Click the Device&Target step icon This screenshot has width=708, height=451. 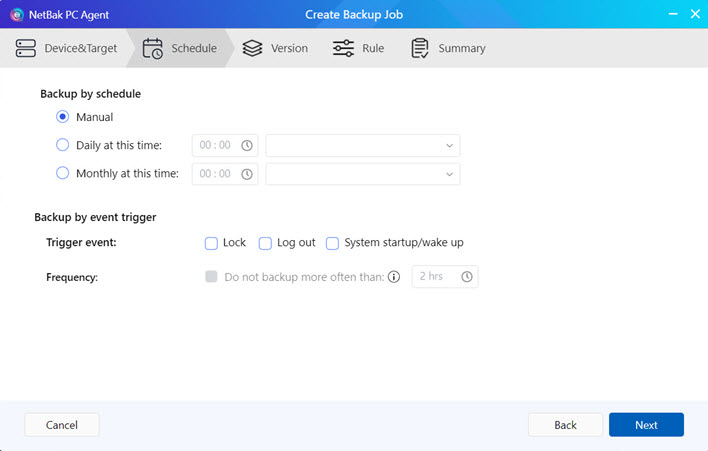click(27, 48)
